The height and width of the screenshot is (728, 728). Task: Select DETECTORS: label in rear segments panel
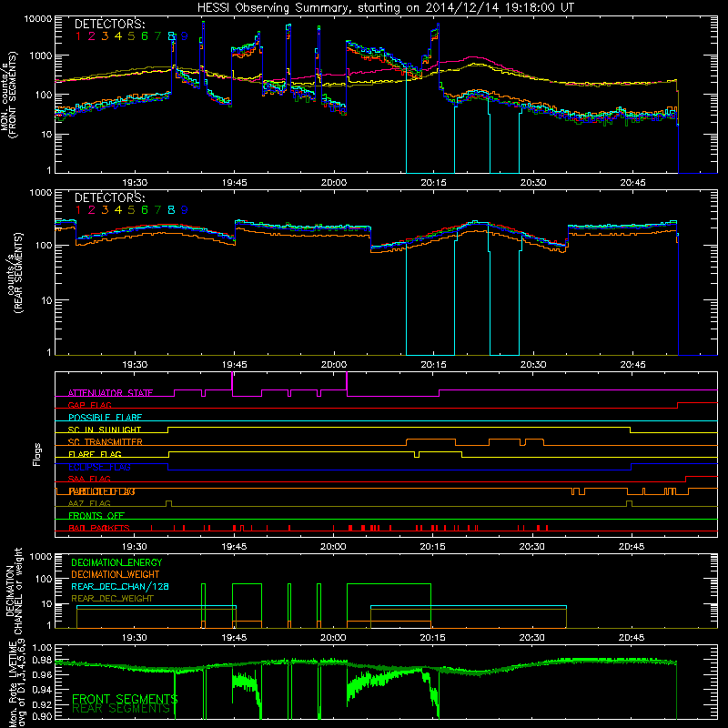[x=110, y=198]
